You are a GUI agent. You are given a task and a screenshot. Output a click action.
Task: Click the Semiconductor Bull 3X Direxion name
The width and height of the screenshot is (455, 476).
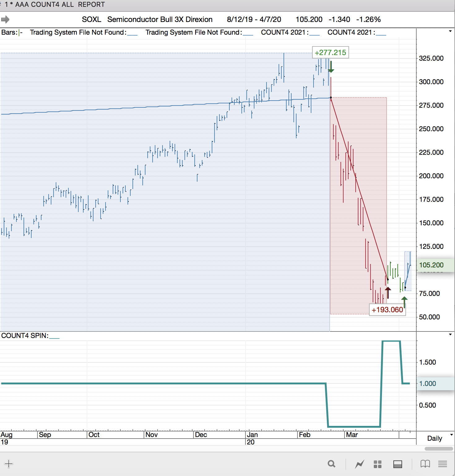pos(160,19)
